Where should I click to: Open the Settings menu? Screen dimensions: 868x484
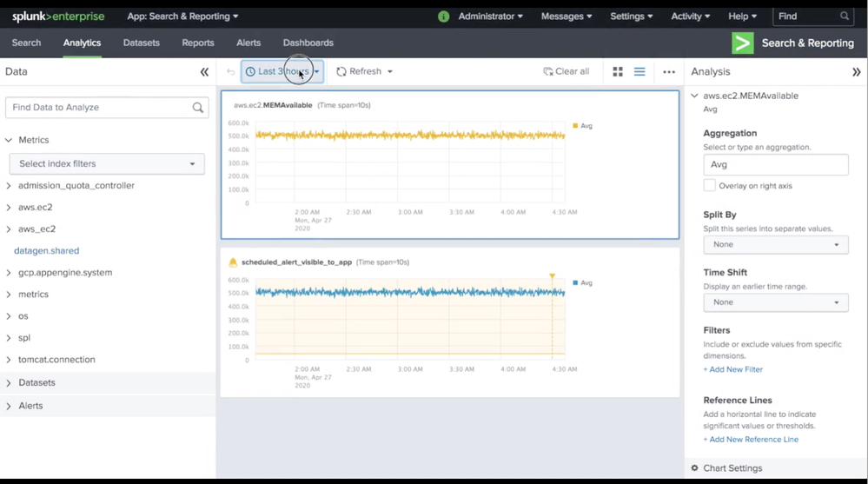631,16
